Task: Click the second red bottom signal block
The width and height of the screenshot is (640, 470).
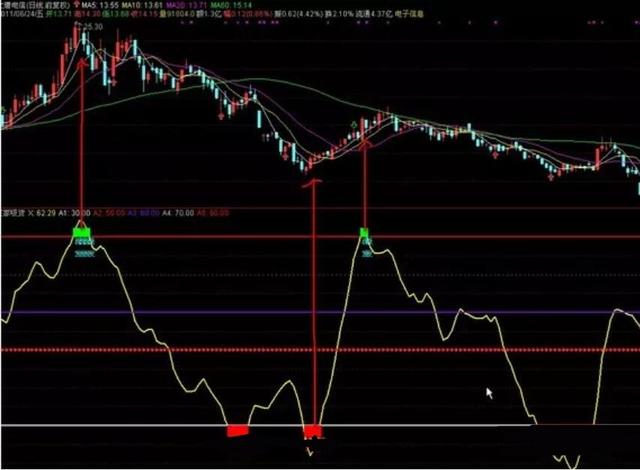Action: (313, 431)
